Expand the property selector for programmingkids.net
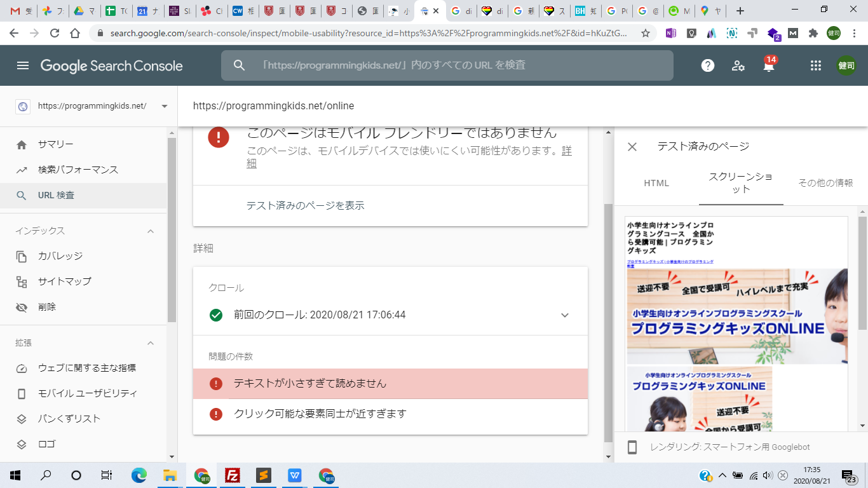Viewport: 868px width, 488px height. click(x=164, y=107)
